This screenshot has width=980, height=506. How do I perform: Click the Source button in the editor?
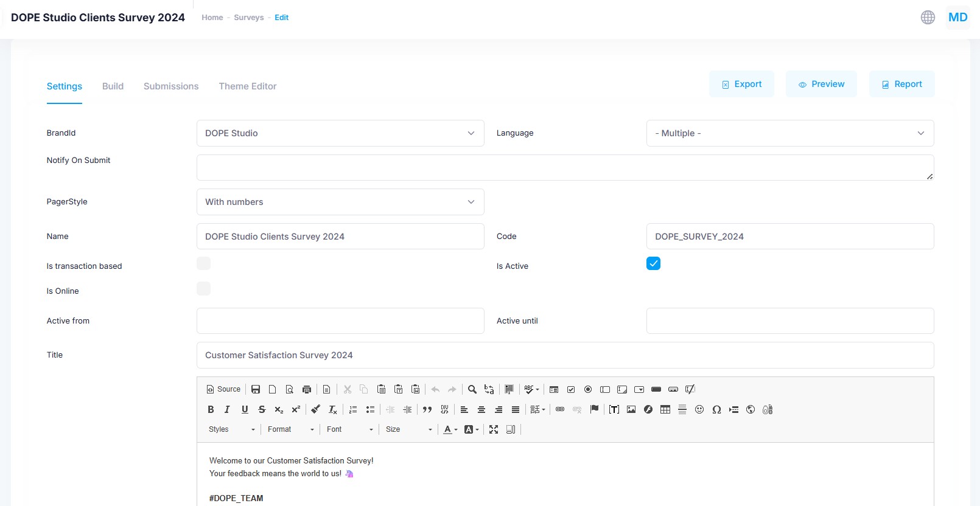[223, 389]
